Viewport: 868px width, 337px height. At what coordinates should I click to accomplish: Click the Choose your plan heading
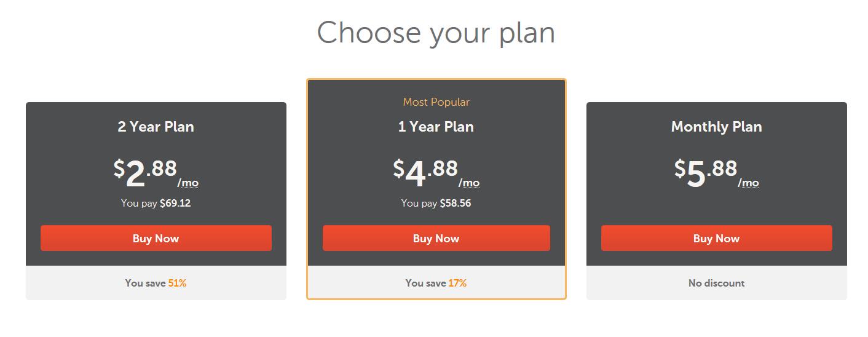click(436, 33)
